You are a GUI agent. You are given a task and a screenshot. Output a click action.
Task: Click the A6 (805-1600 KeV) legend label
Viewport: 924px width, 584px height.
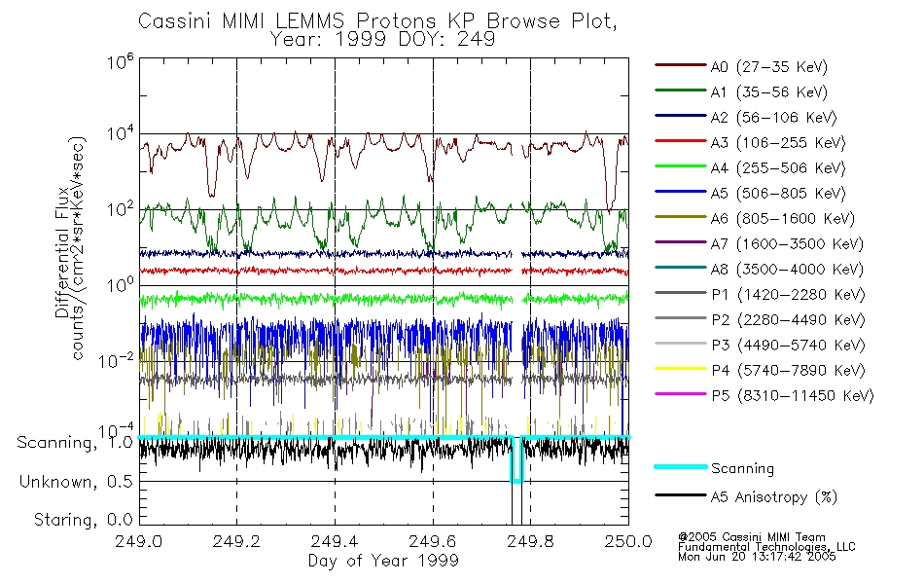783,219
